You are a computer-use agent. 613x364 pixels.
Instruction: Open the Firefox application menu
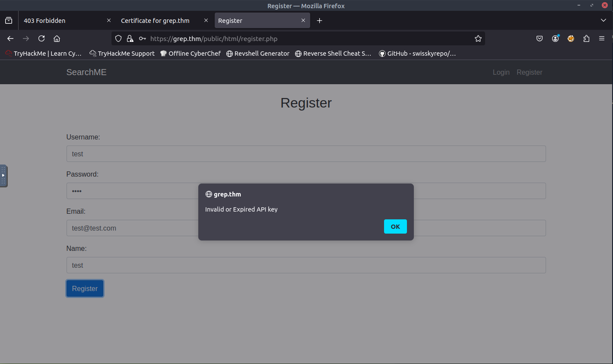601,38
